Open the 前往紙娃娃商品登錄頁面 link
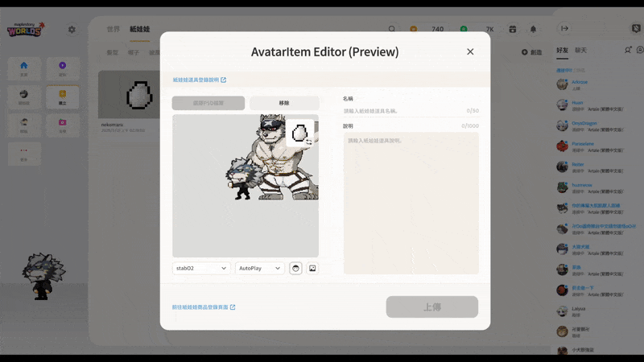The height and width of the screenshot is (362, 644). (x=204, y=307)
